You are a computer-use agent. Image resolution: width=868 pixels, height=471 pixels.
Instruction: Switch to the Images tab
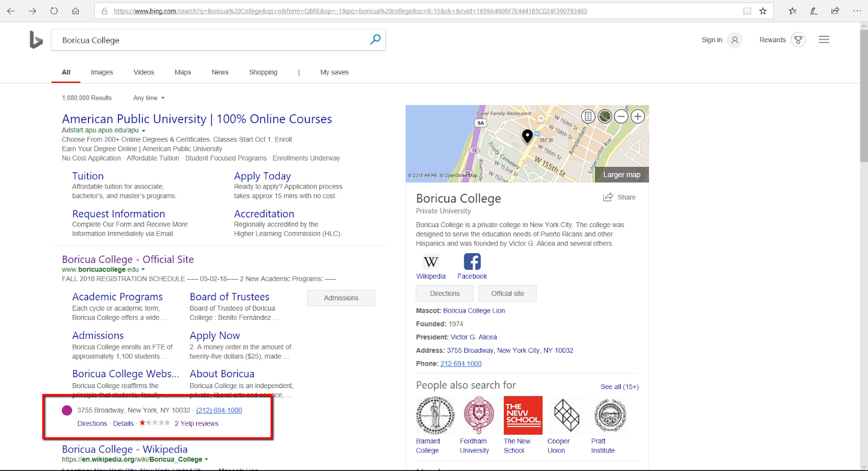pyautogui.click(x=102, y=72)
